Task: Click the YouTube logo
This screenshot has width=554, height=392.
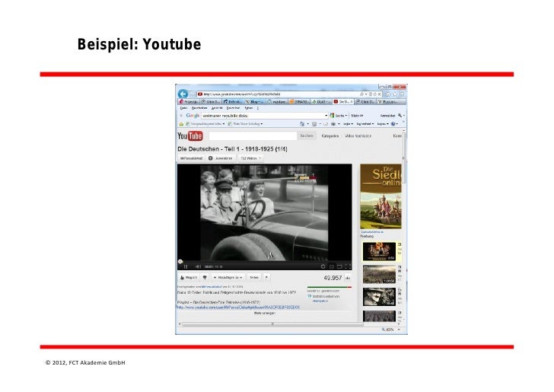Action: [x=190, y=135]
